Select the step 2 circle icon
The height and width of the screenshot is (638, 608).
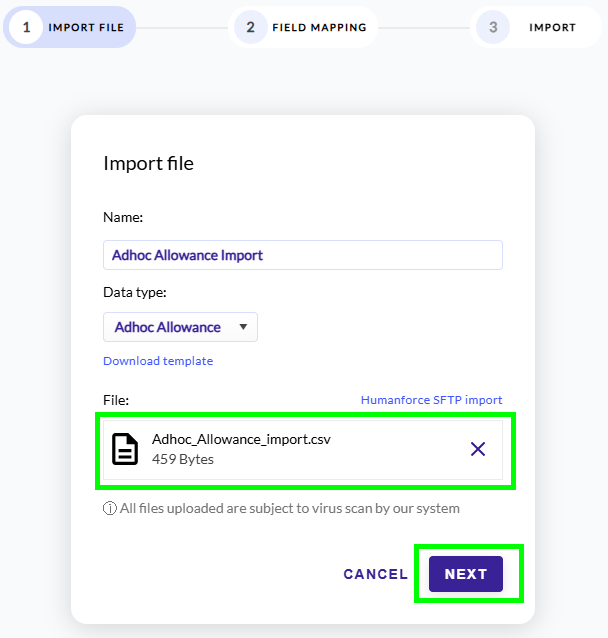(250, 27)
